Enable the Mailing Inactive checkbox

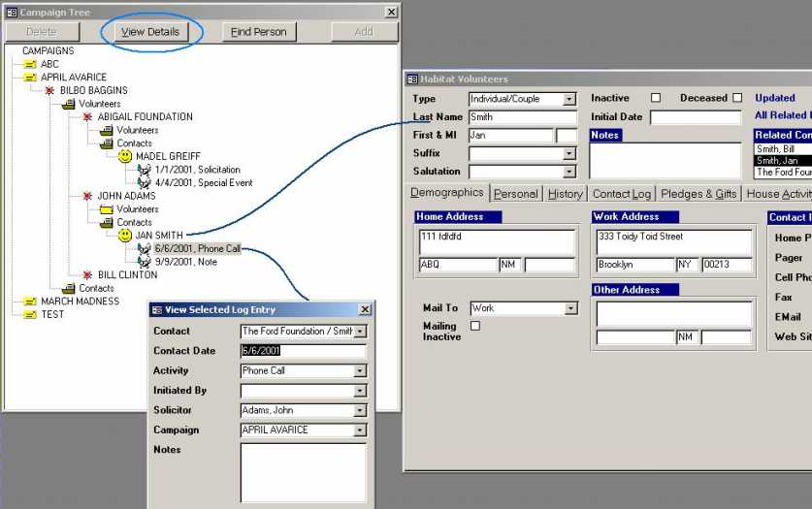[x=475, y=326]
